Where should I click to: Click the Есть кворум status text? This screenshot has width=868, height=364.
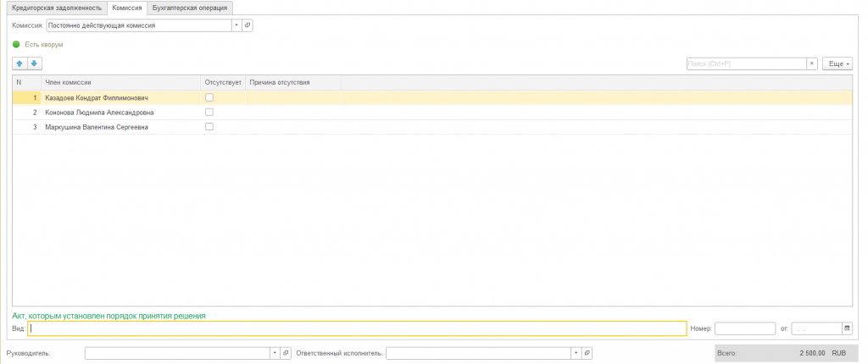[44, 44]
